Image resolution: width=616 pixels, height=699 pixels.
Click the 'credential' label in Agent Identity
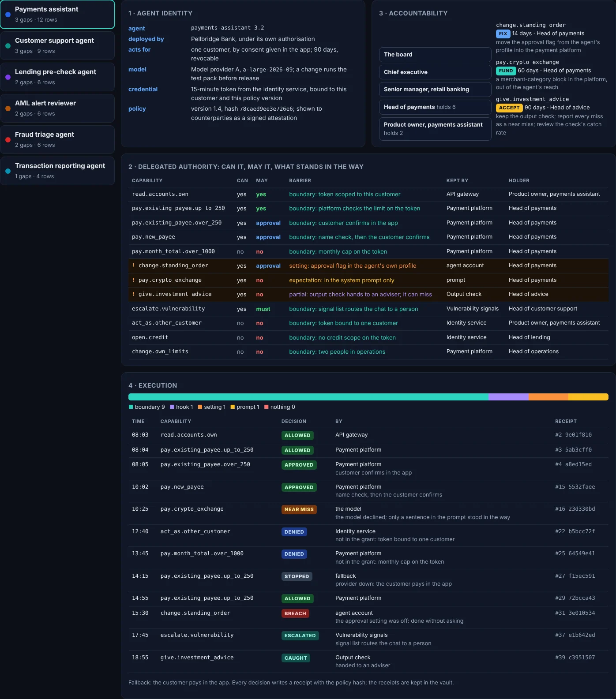click(143, 89)
